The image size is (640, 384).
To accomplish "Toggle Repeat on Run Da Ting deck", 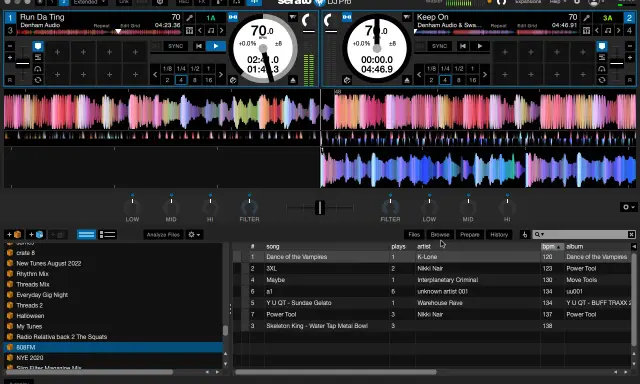I will [x=101, y=26].
